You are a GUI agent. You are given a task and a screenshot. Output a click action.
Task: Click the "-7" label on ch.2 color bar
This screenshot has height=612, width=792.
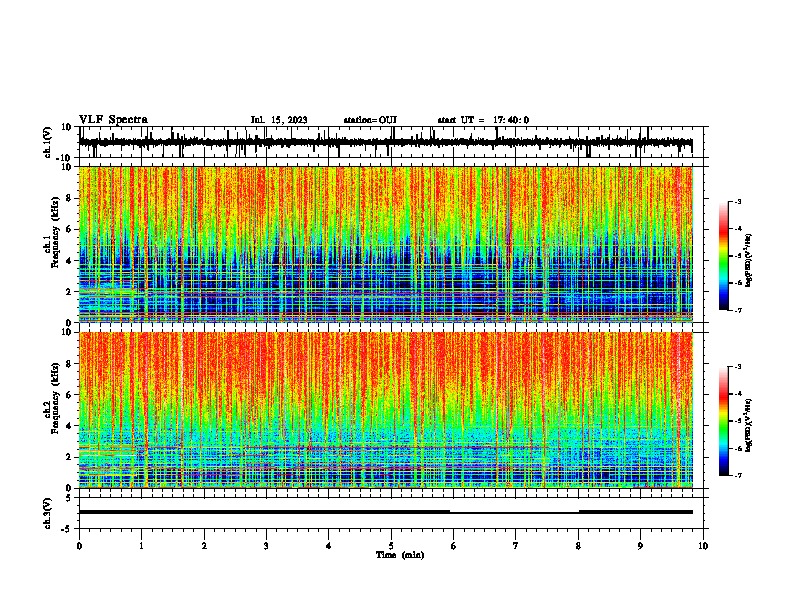737,475
